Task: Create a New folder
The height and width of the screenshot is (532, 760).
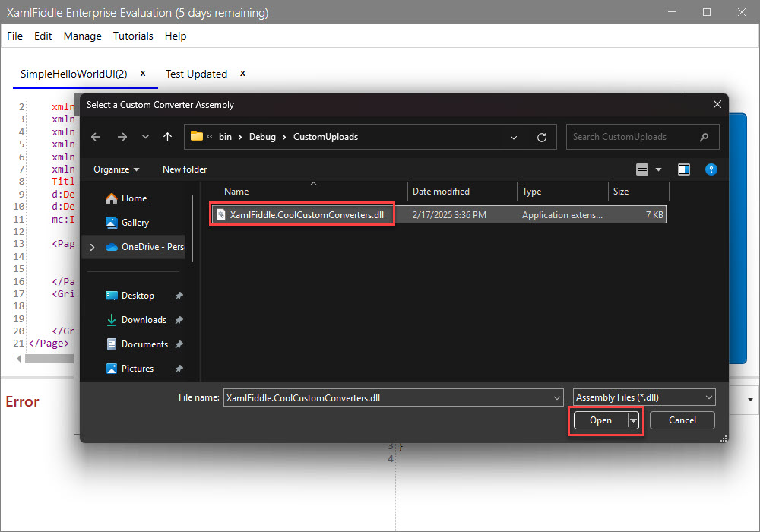Action: (x=185, y=169)
